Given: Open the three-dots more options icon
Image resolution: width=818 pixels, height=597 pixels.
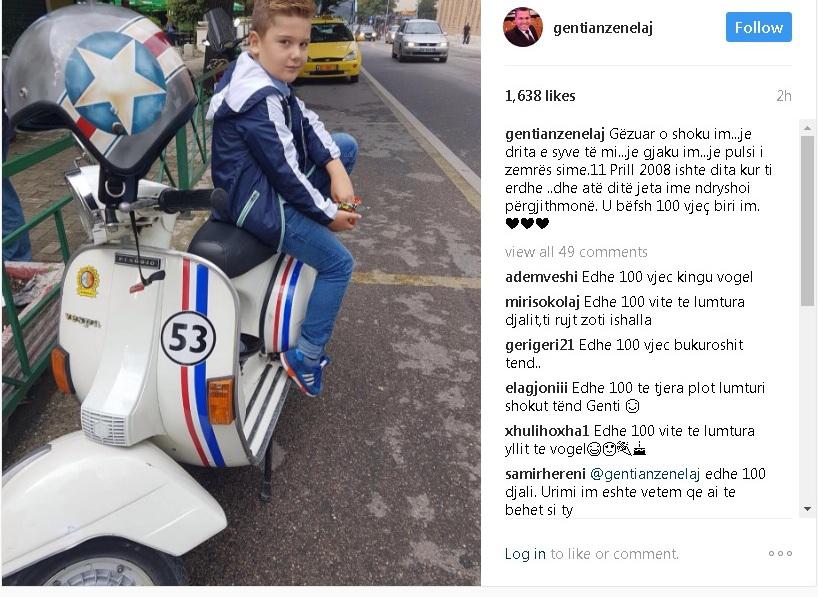Looking at the screenshot, I should click(x=780, y=554).
